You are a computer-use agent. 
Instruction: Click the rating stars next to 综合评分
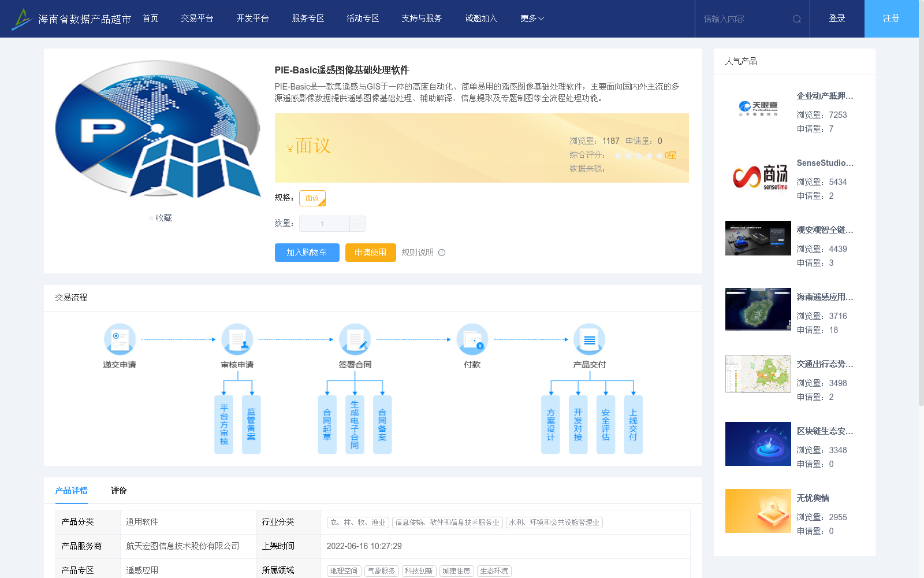tap(639, 155)
